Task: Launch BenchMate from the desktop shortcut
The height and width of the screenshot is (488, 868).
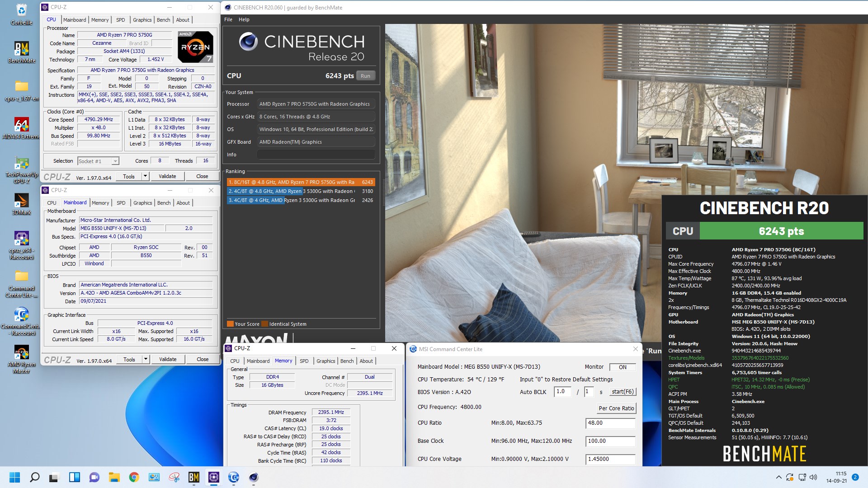Action: (x=21, y=52)
